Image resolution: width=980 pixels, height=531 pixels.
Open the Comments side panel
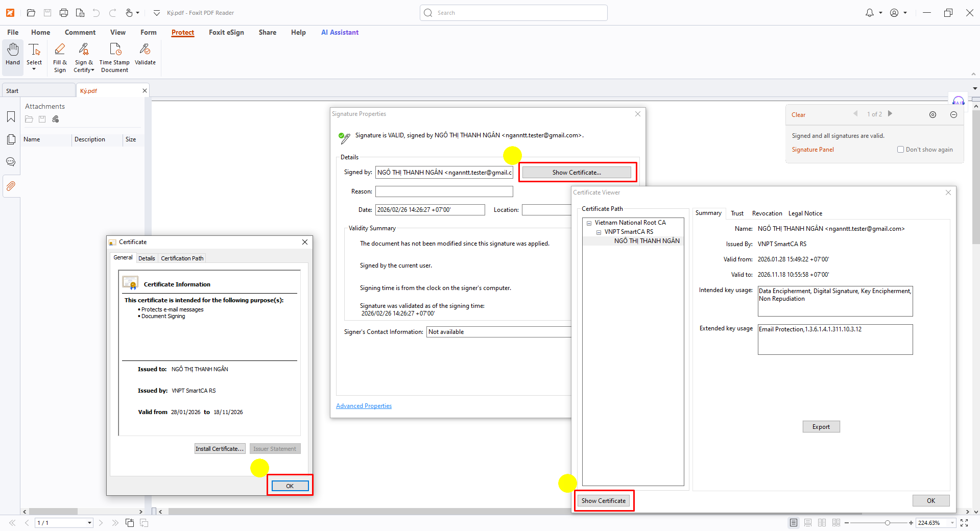click(x=11, y=162)
